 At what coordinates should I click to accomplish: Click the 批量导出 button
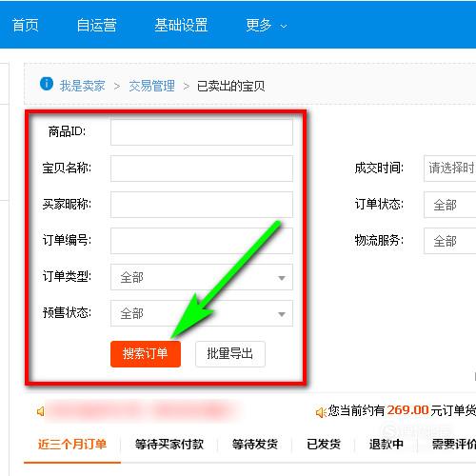(x=230, y=354)
